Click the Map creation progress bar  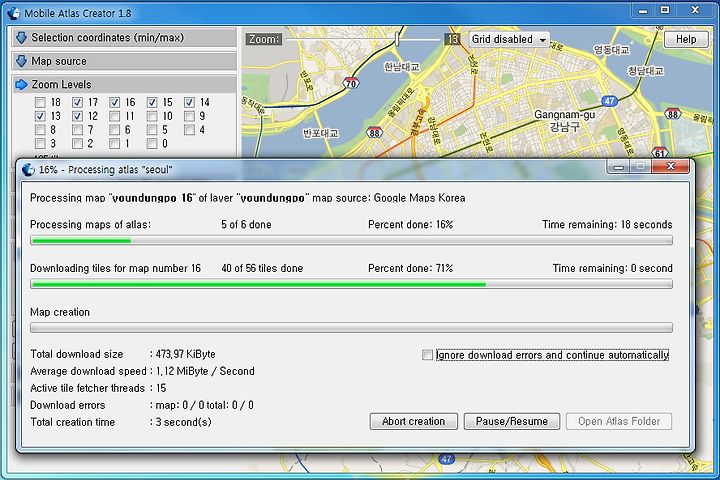(351, 328)
